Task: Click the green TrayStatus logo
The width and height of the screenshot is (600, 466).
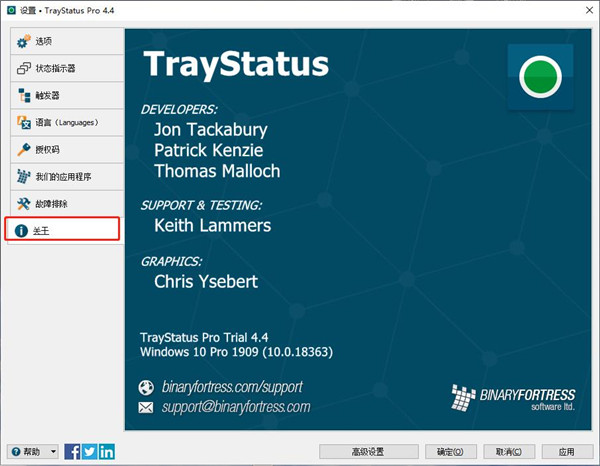Action: 540,77
